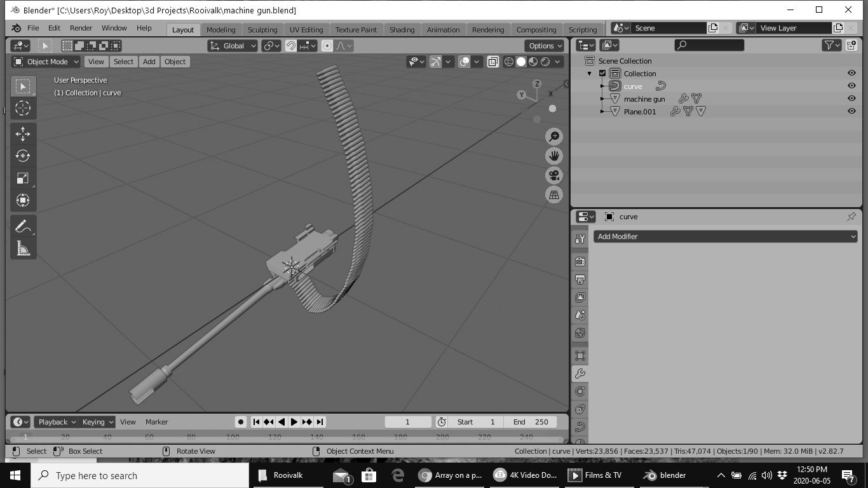Toggle snapping magnet icon
Image resolution: width=868 pixels, height=488 pixels.
click(x=291, y=46)
